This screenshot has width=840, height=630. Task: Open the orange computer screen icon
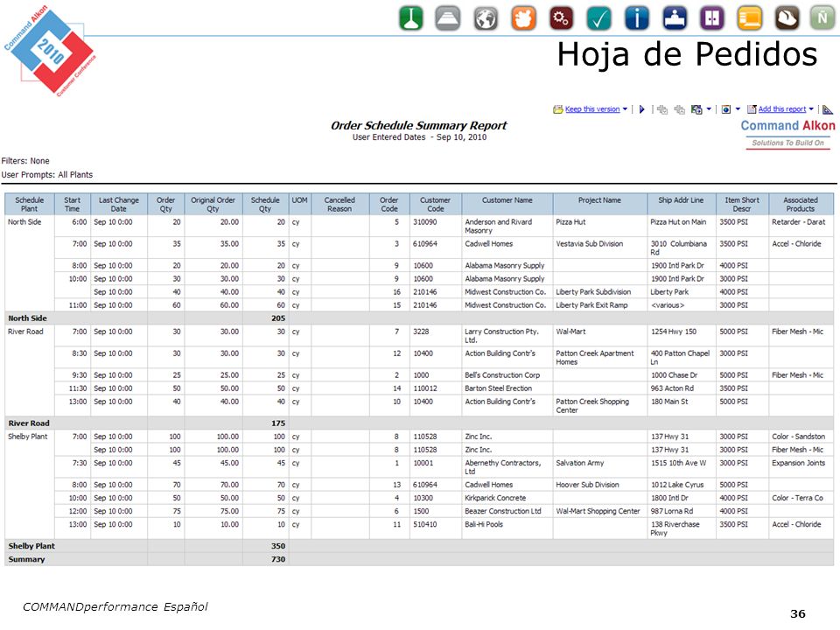click(x=750, y=18)
